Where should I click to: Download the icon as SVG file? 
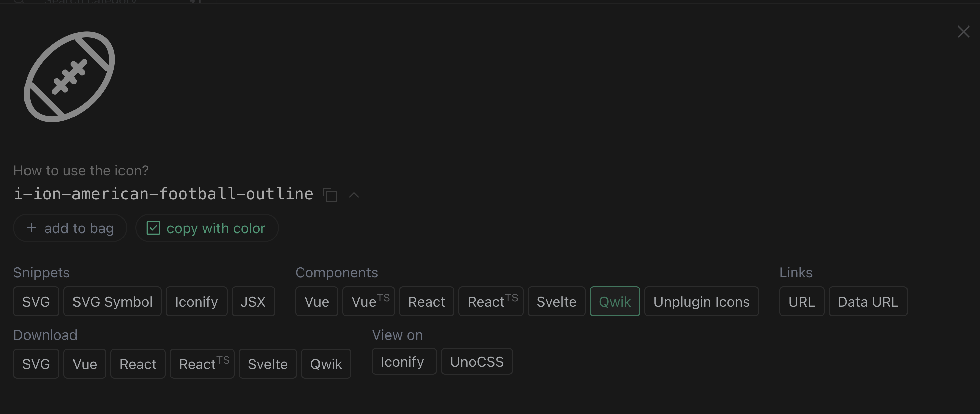36,364
